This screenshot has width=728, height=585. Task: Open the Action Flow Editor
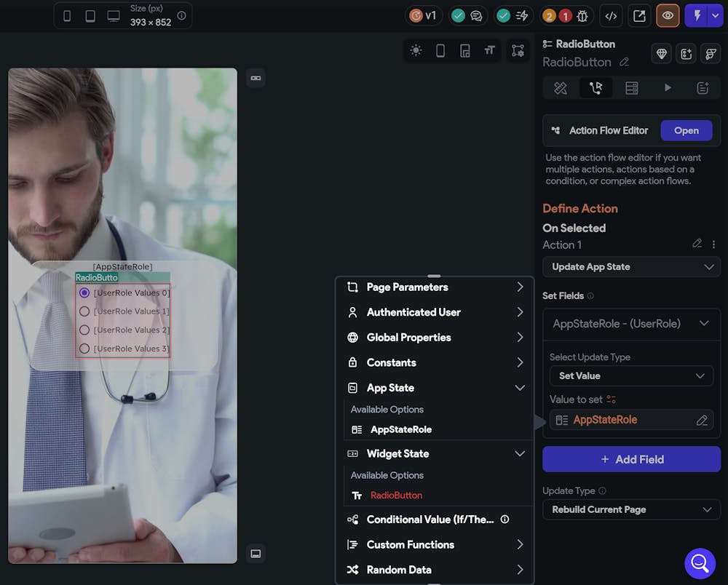pyautogui.click(x=686, y=130)
